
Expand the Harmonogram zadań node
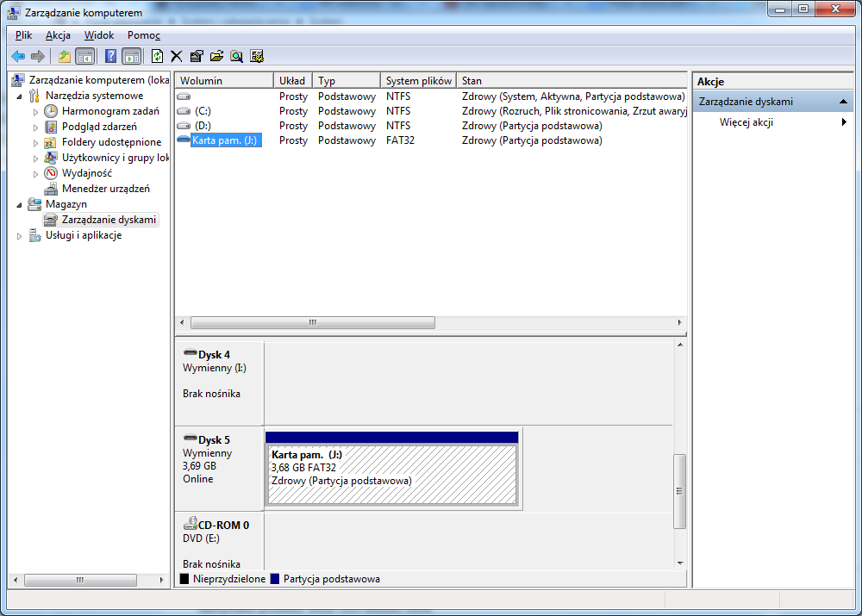coord(35,111)
